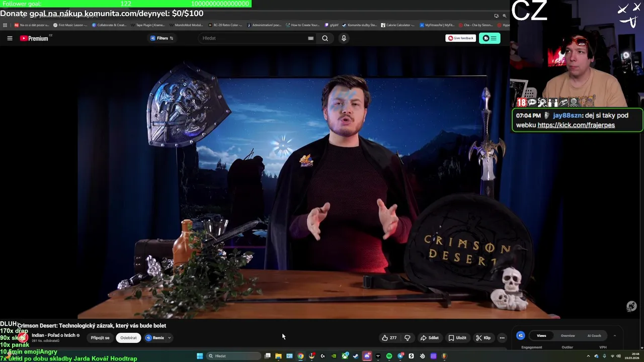Screen dimensions: 644x362
Task: Open the YouTube hamburger guide menu
Action: (x=10, y=38)
